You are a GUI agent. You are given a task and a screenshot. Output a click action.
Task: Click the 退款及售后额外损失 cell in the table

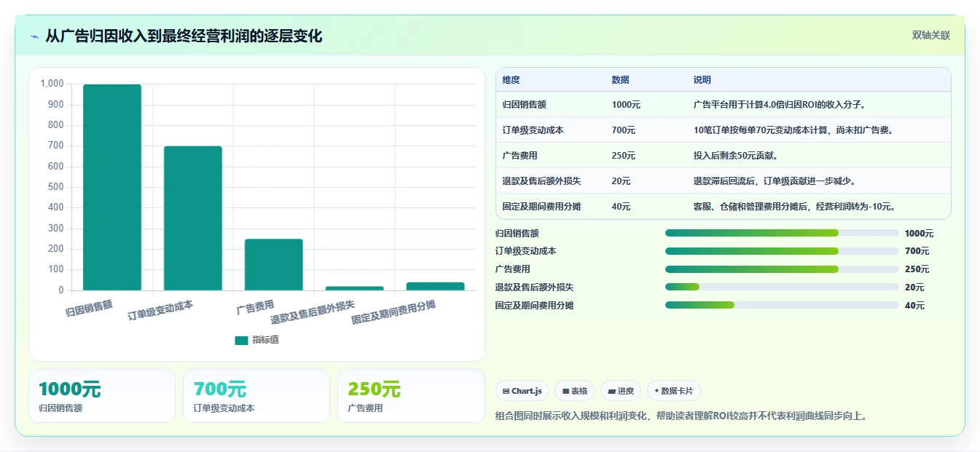542,181
